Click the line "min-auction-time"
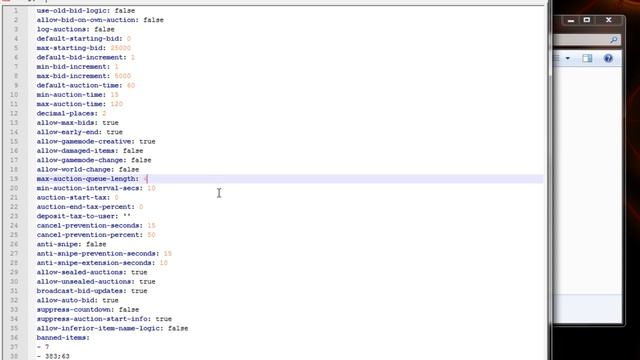640x360 pixels. coord(78,95)
